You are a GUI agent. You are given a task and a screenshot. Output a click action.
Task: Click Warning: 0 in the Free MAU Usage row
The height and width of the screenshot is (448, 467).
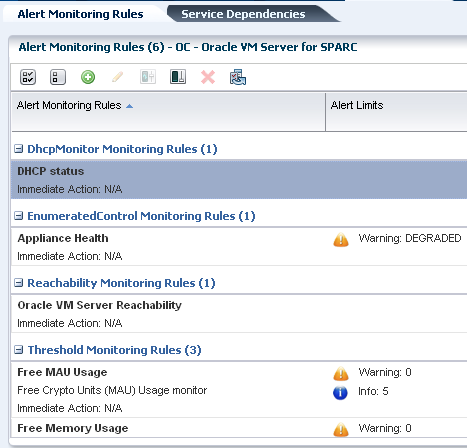click(385, 372)
